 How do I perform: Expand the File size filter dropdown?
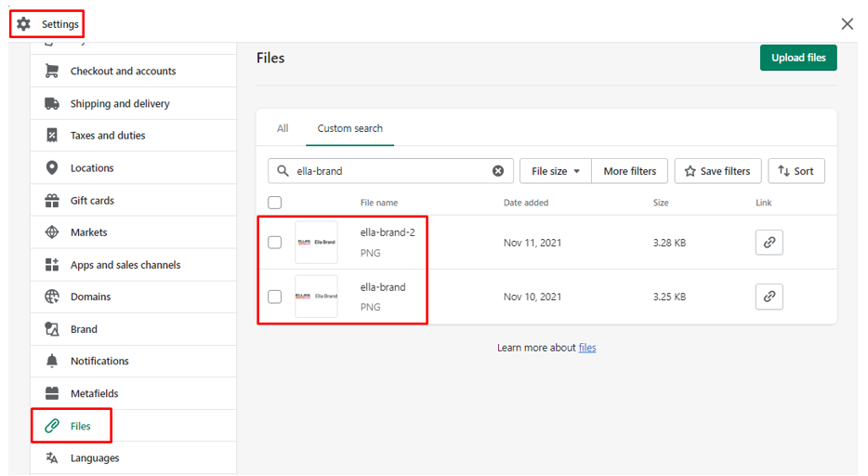point(555,171)
